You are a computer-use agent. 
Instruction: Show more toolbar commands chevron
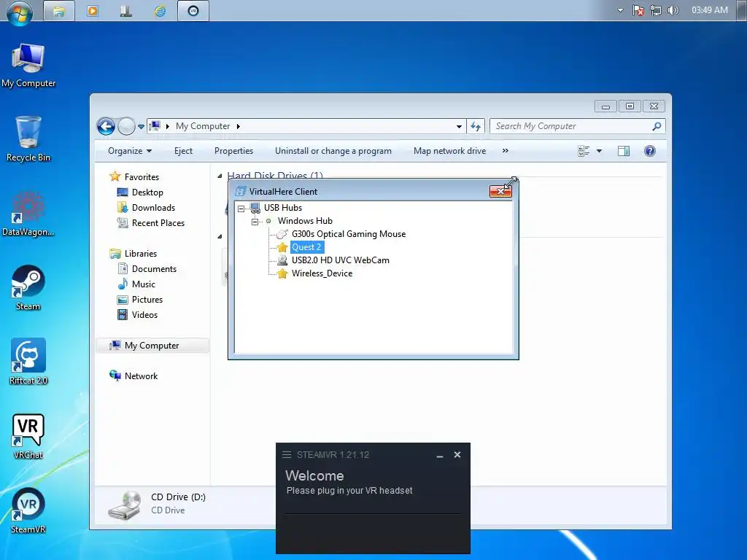505,151
